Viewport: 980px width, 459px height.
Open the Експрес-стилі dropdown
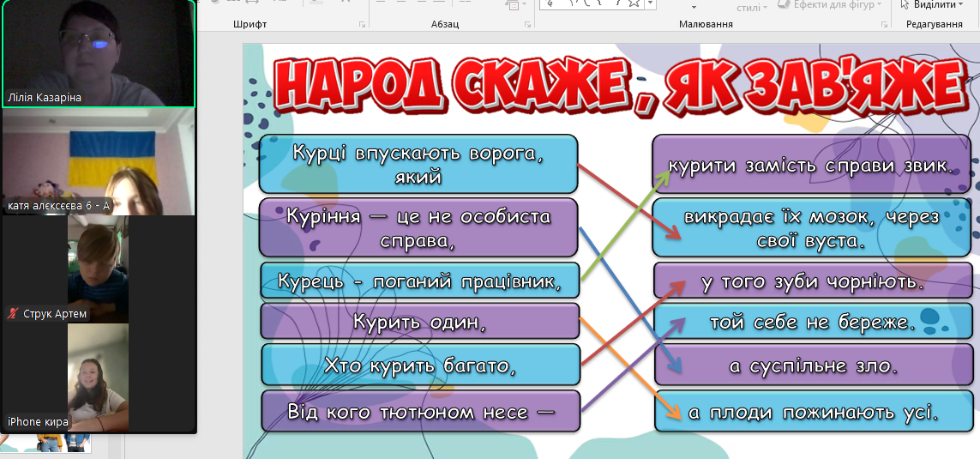pos(753,8)
